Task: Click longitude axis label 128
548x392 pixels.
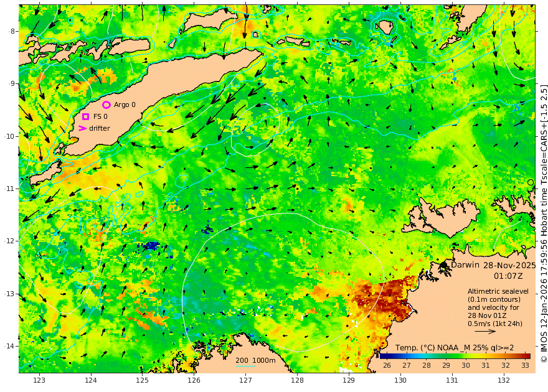Action: coord(297,380)
